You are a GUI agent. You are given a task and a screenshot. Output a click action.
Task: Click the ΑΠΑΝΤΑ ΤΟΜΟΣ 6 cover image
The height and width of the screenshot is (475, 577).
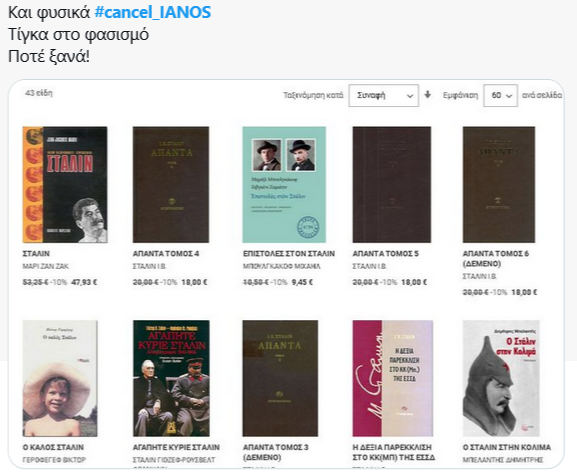[x=499, y=184]
